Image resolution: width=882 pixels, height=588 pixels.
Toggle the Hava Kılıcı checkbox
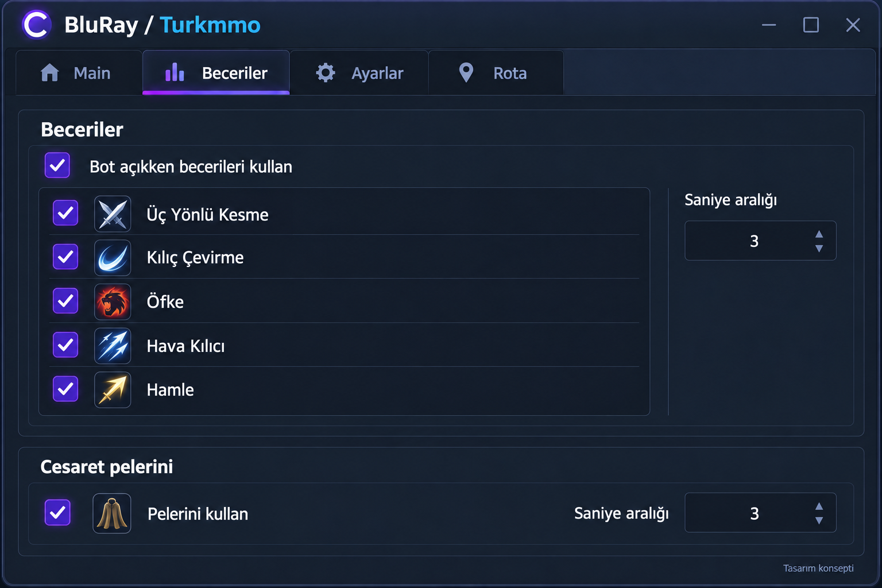coord(65,345)
